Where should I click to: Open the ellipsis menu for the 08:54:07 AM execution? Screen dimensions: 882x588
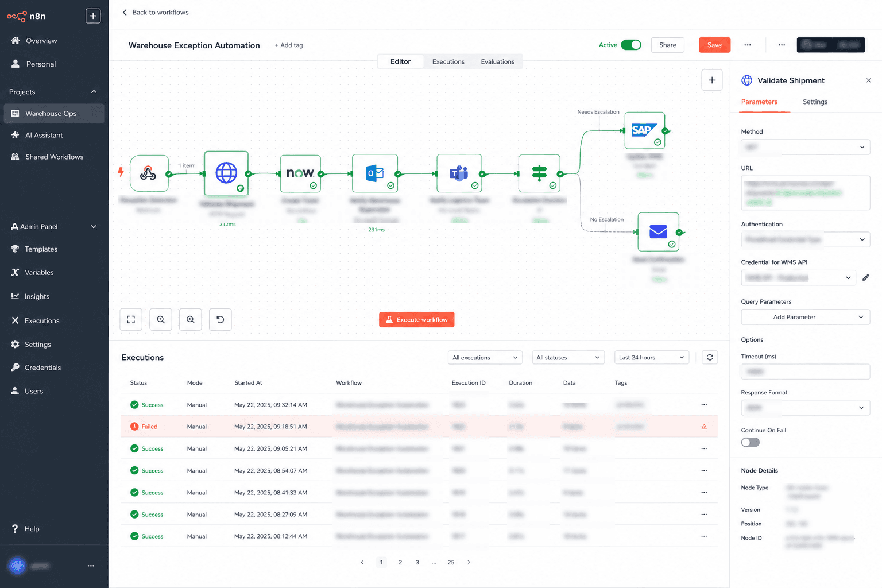point(704,471)
